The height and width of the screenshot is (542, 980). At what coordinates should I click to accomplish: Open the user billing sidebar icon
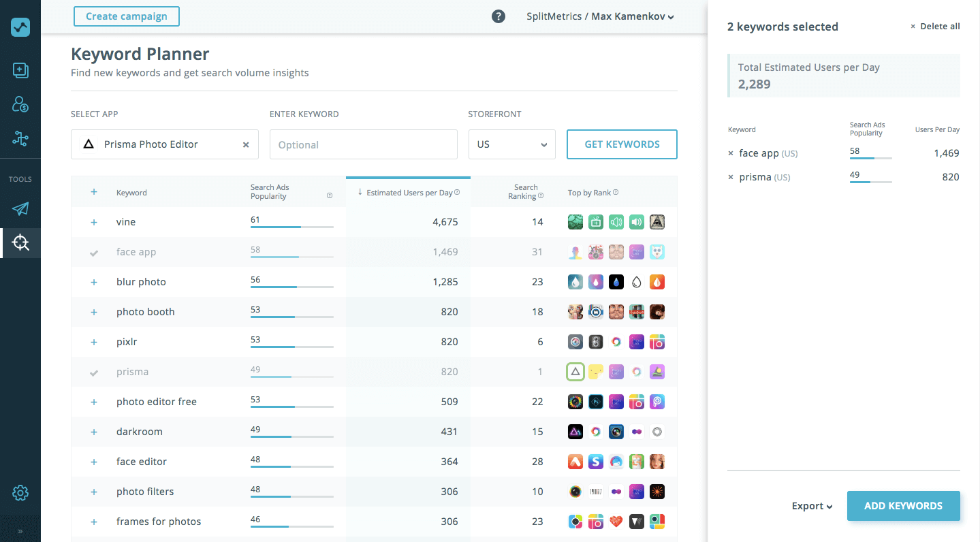[20, 104]
